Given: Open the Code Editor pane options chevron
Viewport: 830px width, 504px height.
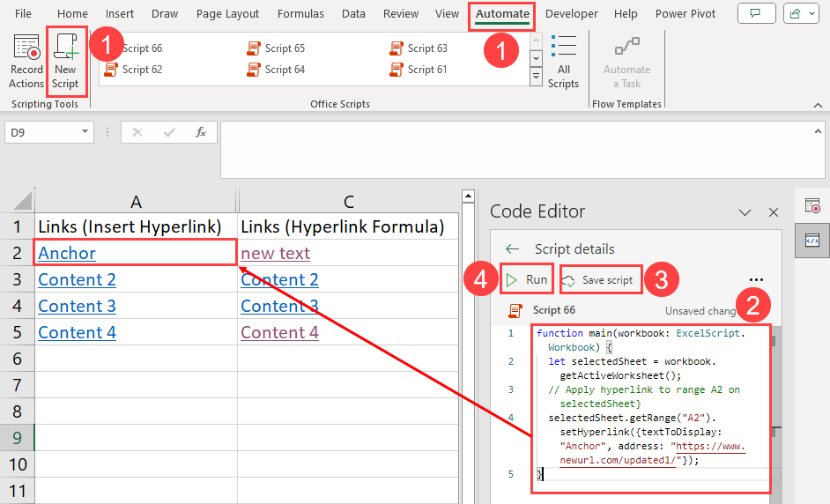Looking at the screenshot, I should point(745,213).
